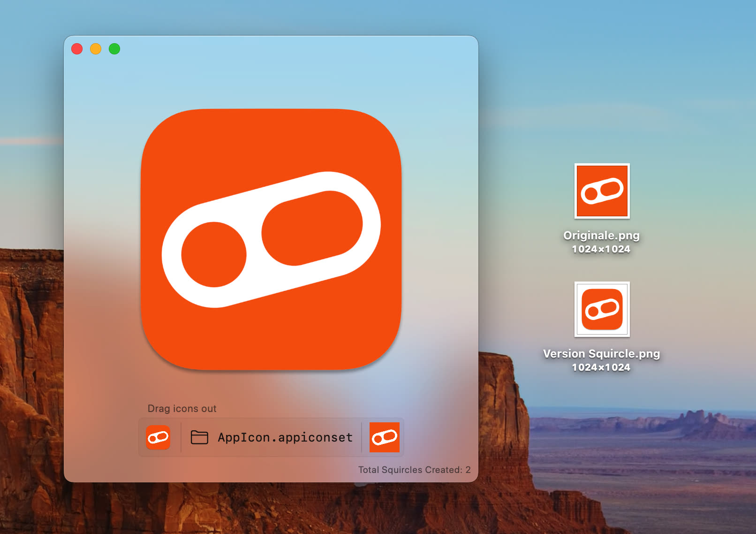Image resolution: width=756 pixels, height=534 pixels.
Task: Select the small squircle icon in drag bar
Action: point(158,437)
